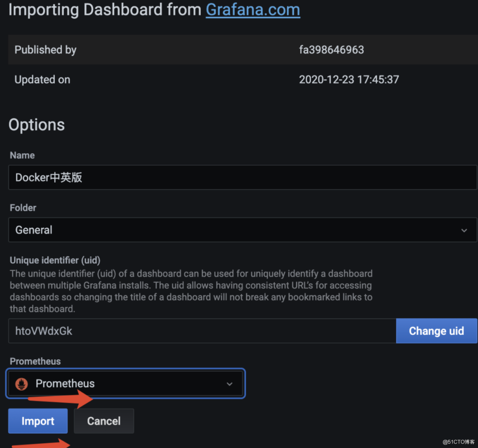Click the uid field htoVWdxGk
This screenshot has height=448, width=478.
202,331
